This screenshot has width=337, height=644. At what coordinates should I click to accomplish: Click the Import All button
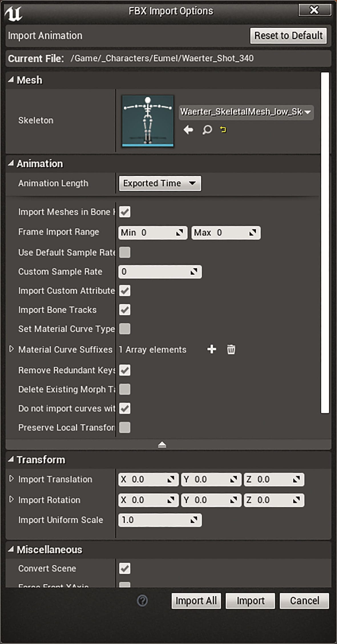pyautogui.click(x=196, y=601)
